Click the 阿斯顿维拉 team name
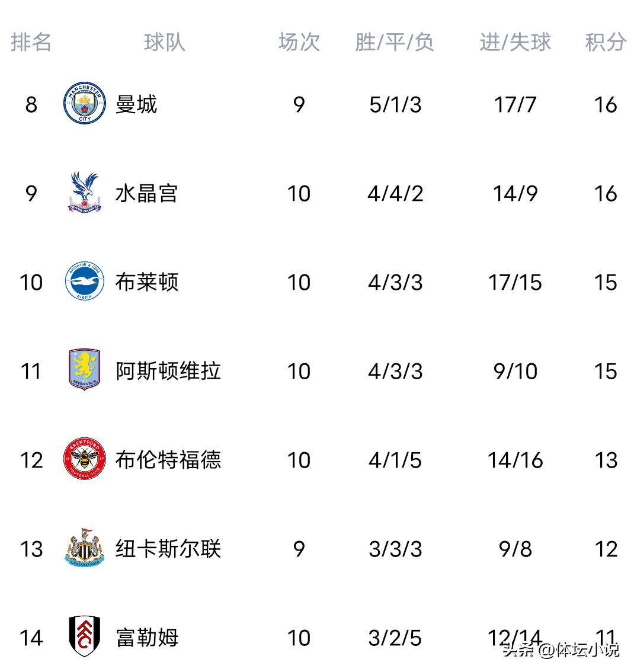The image size is (634, 672). point(168,371)
